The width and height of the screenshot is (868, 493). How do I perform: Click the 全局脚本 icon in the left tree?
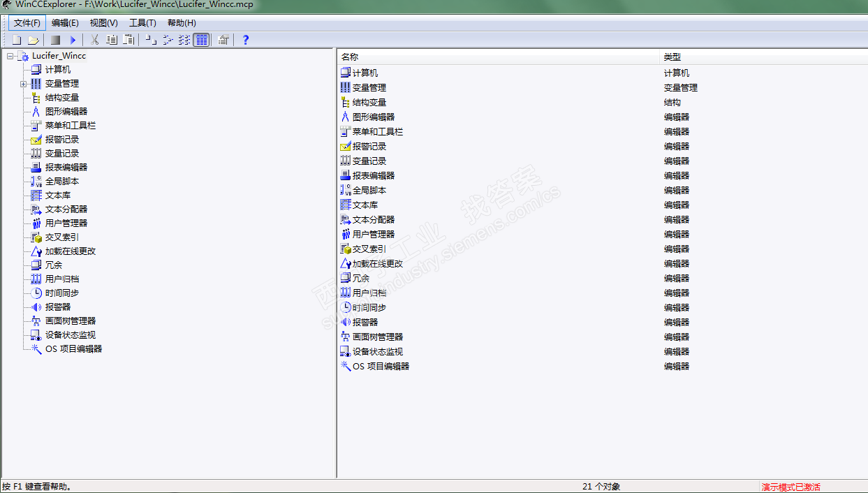click(x=36, y=182)
